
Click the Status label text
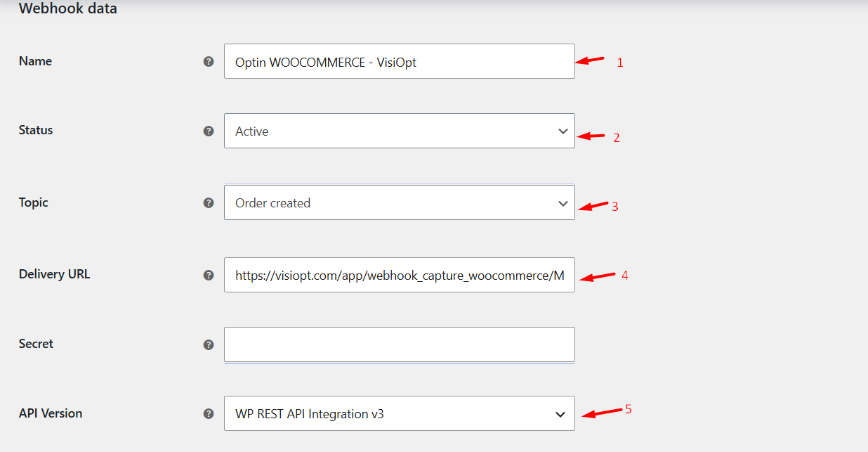pos(36,130)
